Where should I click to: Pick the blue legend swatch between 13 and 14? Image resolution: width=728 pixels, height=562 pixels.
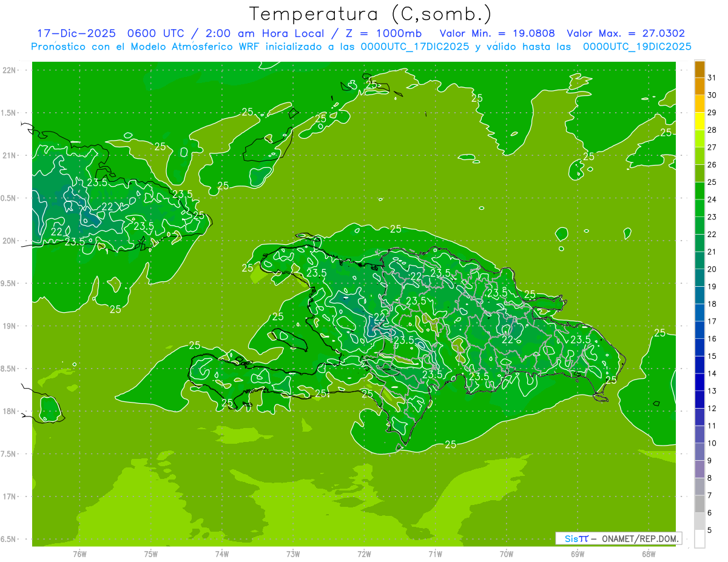click(x=699, y=382)
